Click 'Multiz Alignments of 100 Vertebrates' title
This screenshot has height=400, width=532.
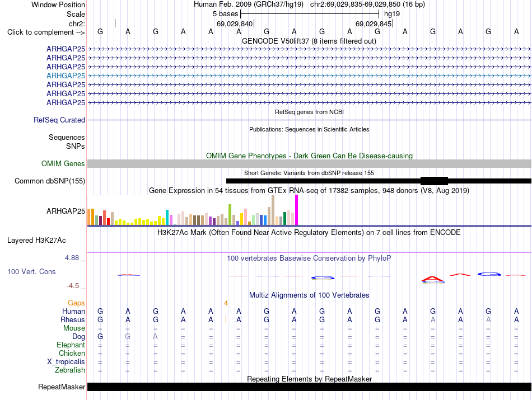pyautogui.click(x=309, y=295)
